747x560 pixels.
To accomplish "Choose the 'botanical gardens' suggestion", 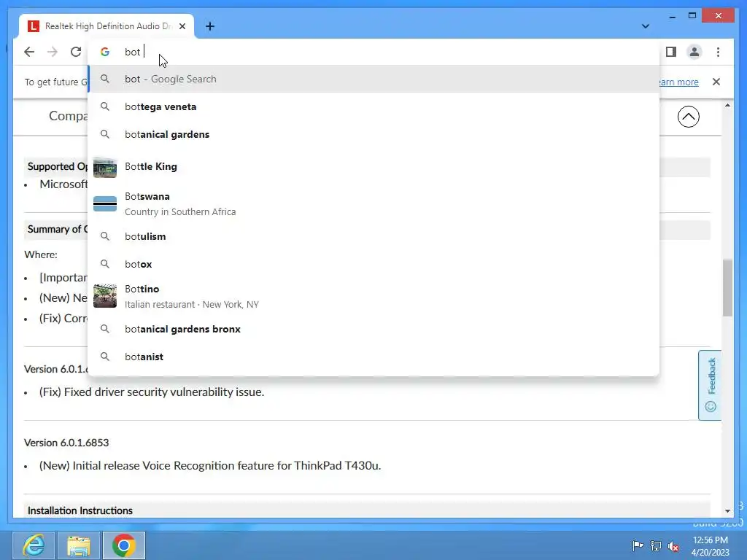I will (373, 134).
